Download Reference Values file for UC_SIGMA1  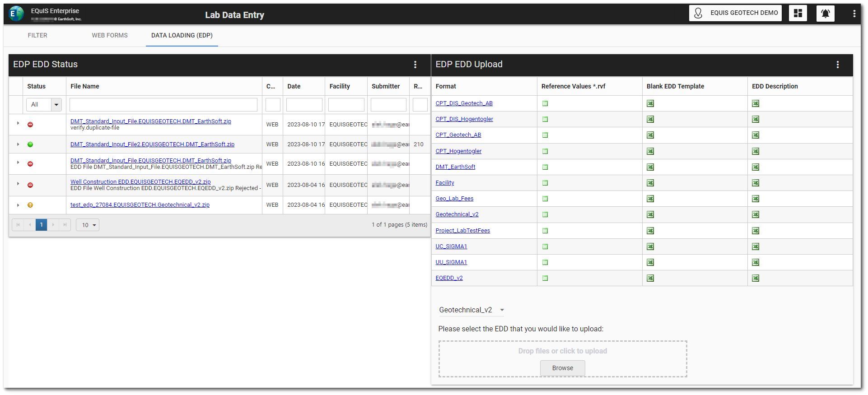coord(545,246)
